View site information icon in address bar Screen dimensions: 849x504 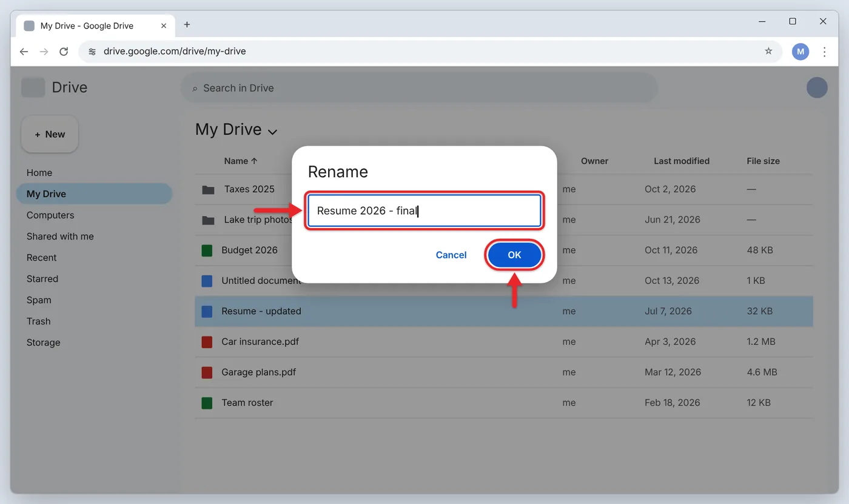(x=92, y=52)
